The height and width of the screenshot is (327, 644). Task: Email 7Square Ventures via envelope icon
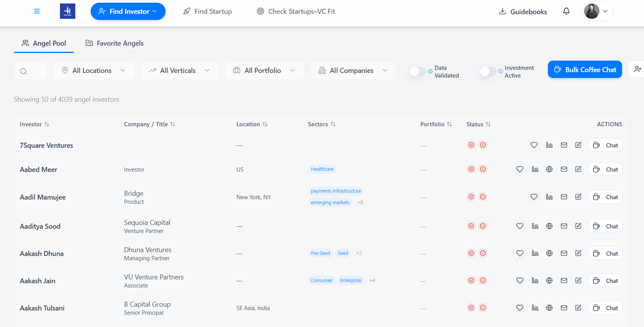(x=564, y=145)
